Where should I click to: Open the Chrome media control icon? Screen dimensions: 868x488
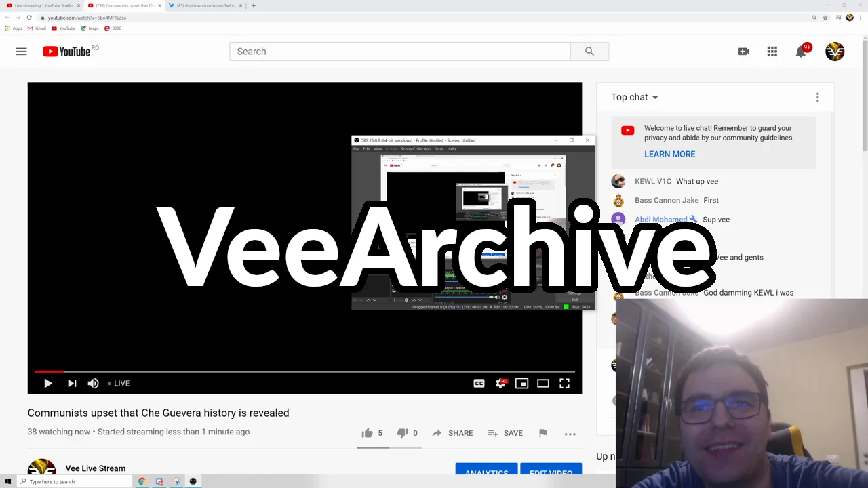click(839, 18)
